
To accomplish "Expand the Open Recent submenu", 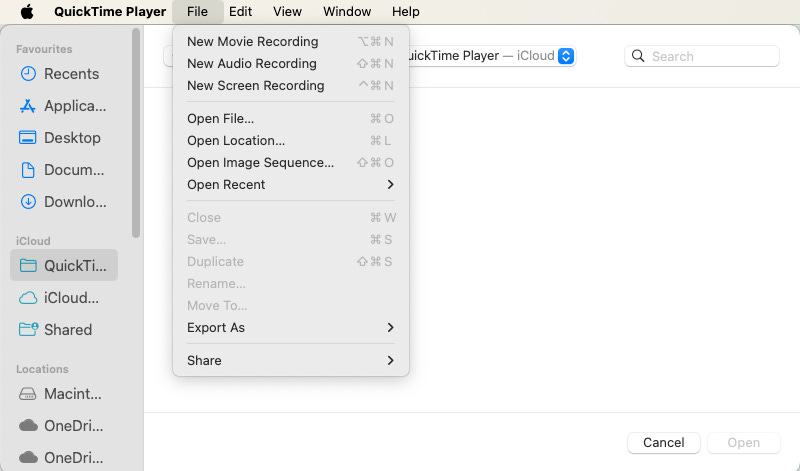I will (291, 184).
